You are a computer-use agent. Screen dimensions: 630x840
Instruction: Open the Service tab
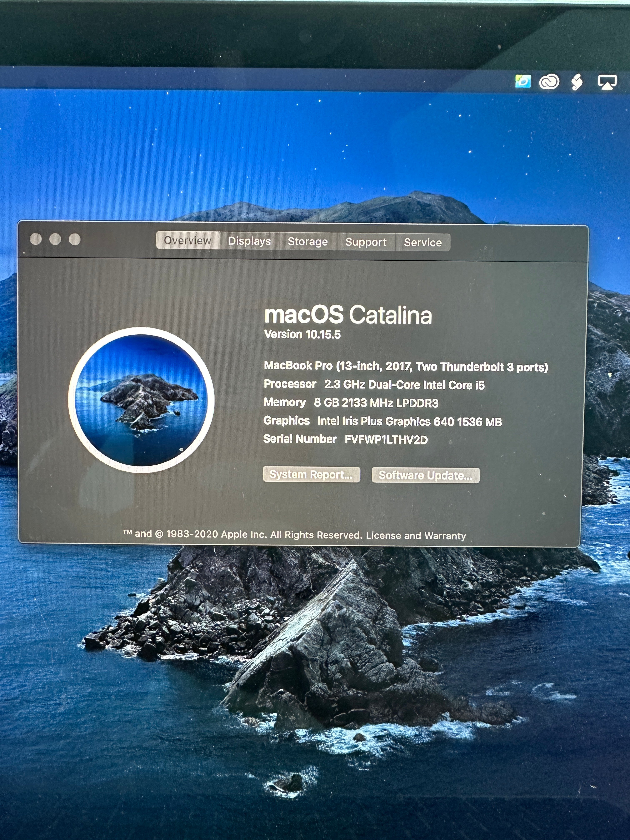[x=423, y=242]
